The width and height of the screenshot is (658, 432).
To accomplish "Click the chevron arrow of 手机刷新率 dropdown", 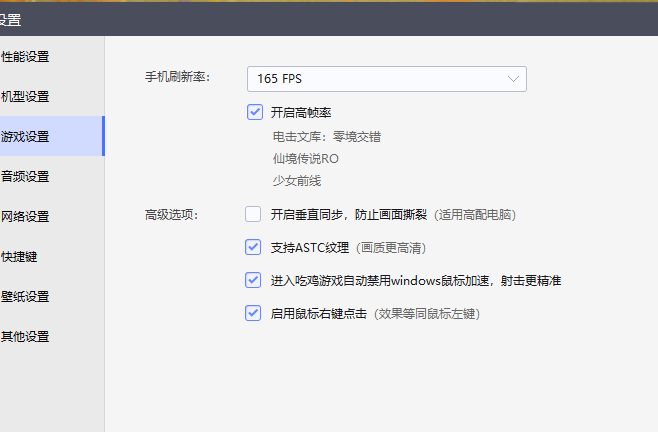I will (514, 78).
